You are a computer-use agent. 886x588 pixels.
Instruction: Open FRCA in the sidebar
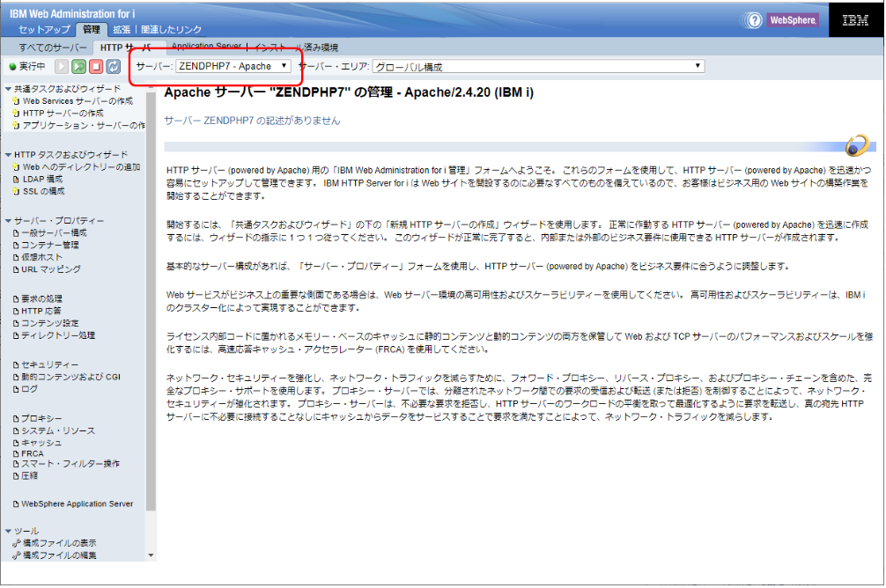pyautogui.click(x=33, y=454)
